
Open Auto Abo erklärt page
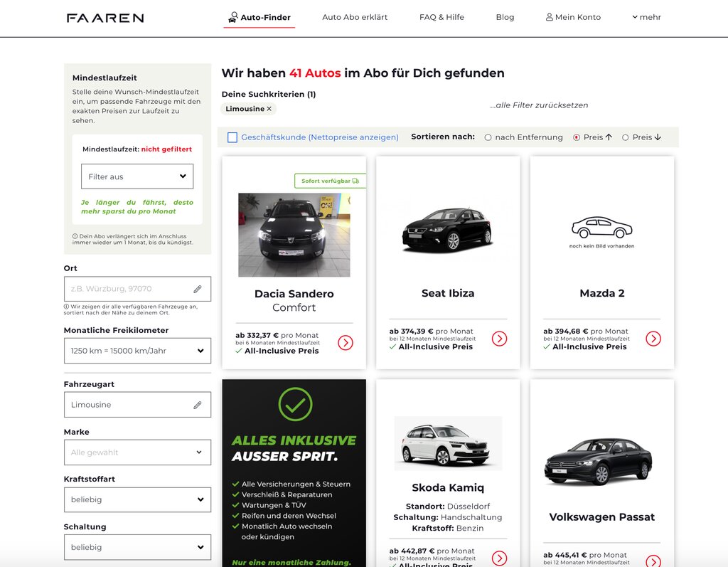pyautogui.click(x=355, y=17)
